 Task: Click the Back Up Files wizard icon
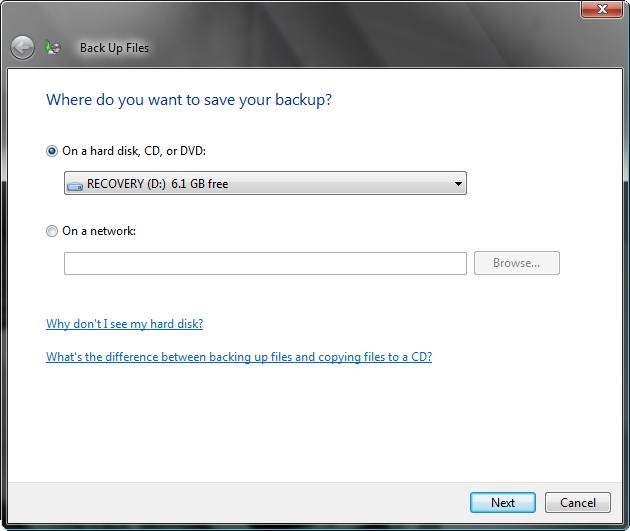pos(53,47)
